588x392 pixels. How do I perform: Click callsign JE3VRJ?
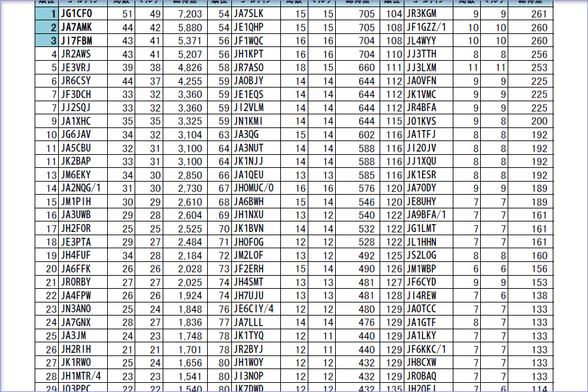(76, 67)
